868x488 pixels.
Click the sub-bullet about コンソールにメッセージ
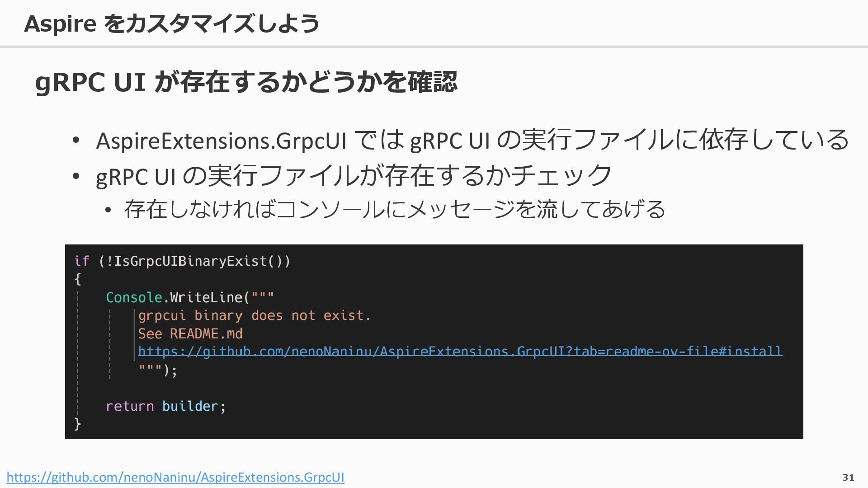[x=394, y=209]
